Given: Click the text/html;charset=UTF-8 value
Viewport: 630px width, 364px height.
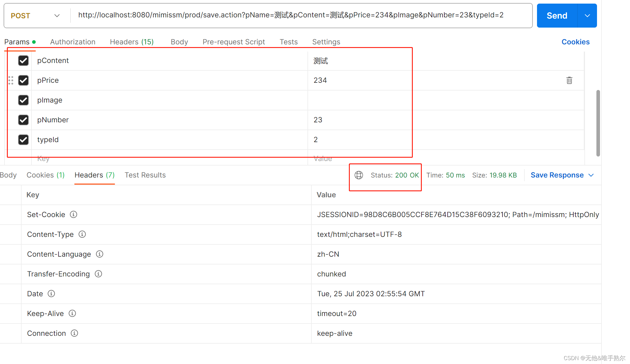Looking at the screenshot, I should click(x=359, y=234).
